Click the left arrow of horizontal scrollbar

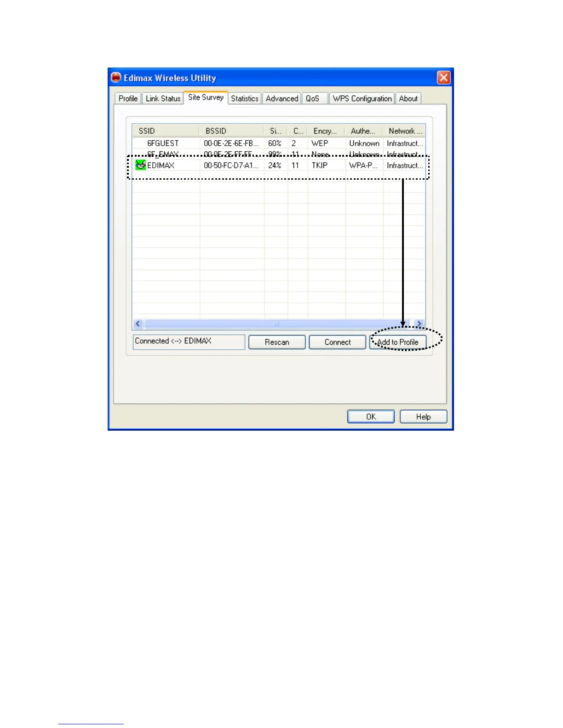coord(138,324)
